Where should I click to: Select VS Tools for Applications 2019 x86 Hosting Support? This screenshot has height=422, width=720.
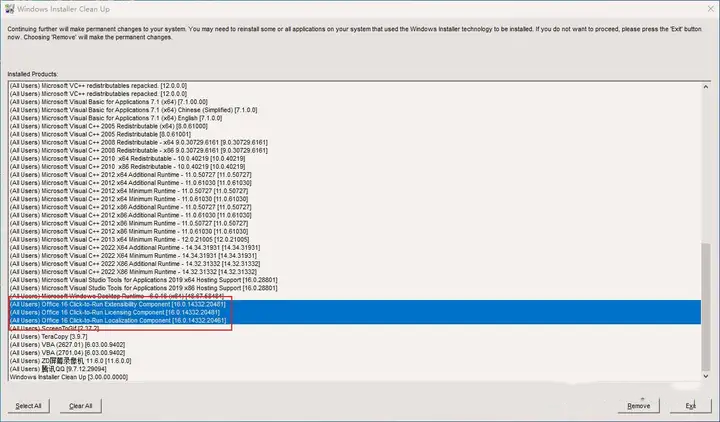tap(144, 288)
